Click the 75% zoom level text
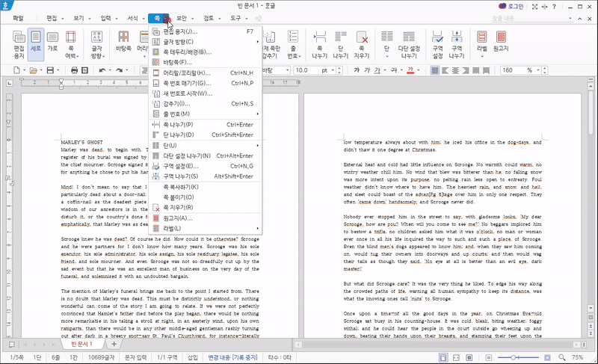Viewport: 598px width, 364px height. [x=577, y=357]
